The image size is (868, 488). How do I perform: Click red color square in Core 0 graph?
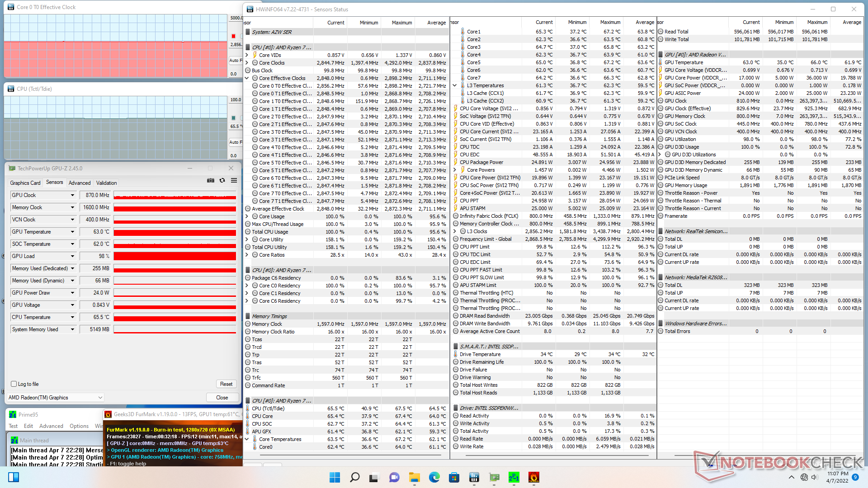pyautogui.click(x=233, y=36)
